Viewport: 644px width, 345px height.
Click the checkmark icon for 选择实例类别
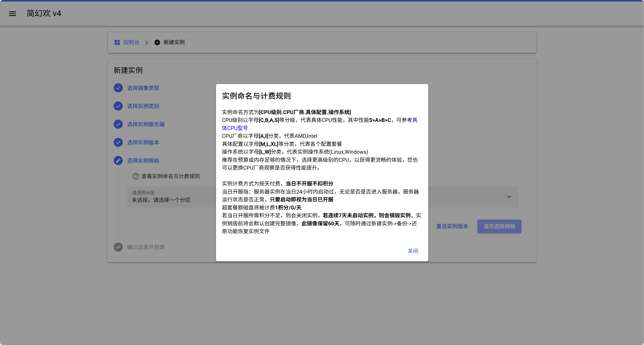click(118, 106)
